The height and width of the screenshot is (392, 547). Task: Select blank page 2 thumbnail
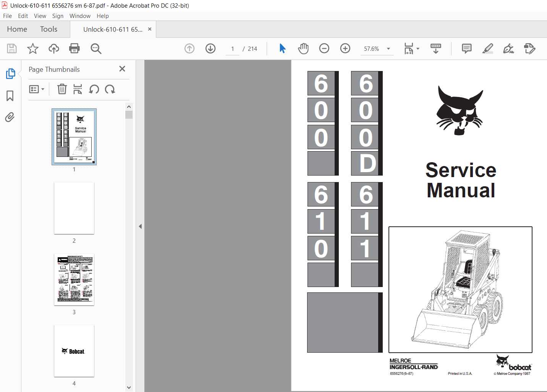coord(74,208)
